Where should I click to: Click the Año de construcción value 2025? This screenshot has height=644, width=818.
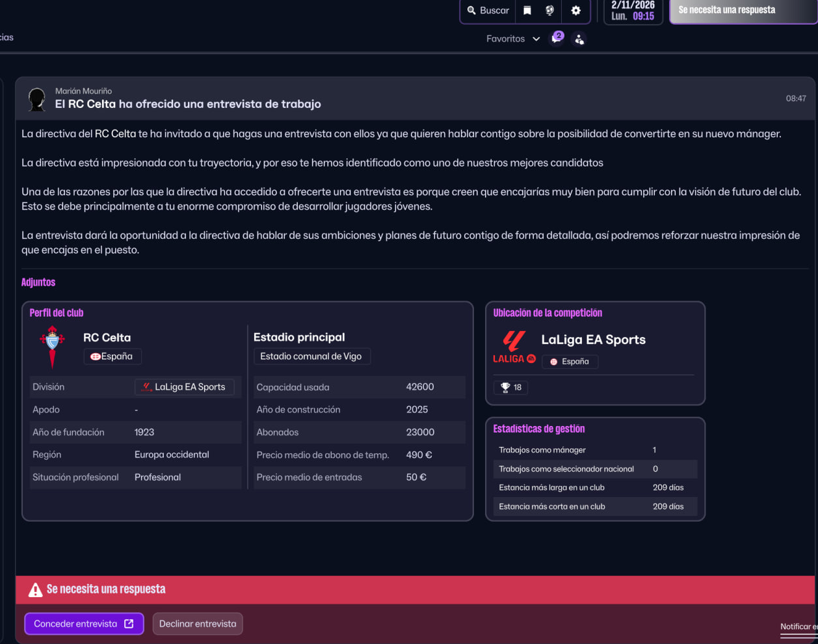point(417,410)
